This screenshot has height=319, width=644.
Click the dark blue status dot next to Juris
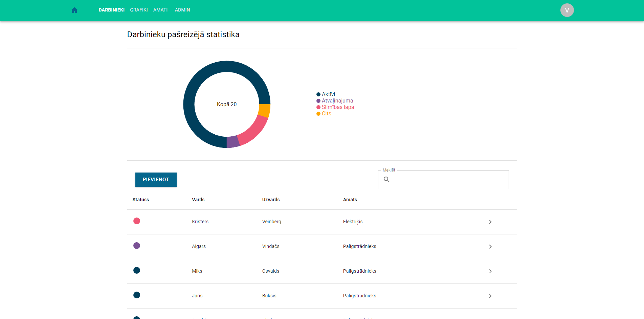(x=137, y=295)
